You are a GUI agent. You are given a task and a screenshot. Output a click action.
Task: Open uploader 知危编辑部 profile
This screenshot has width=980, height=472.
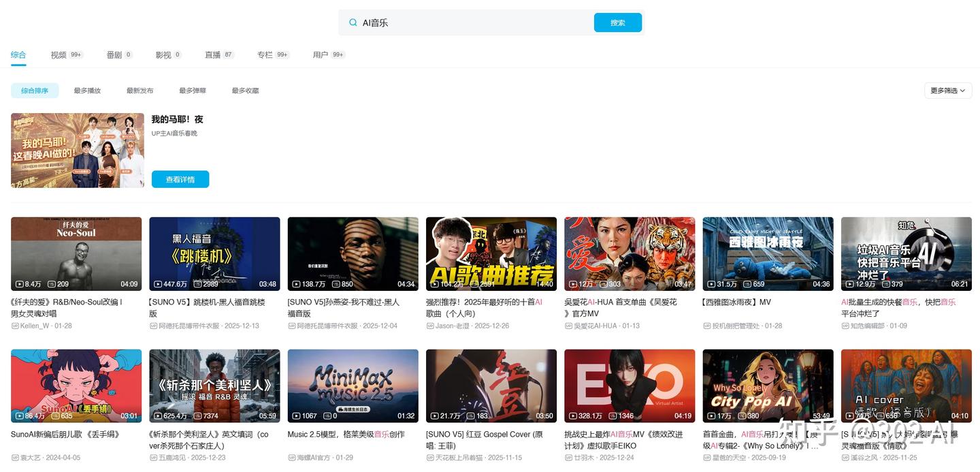pos(868,326)
